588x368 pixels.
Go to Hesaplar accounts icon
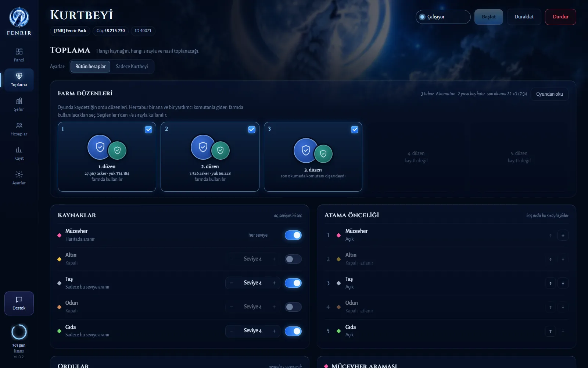point(19,129)
